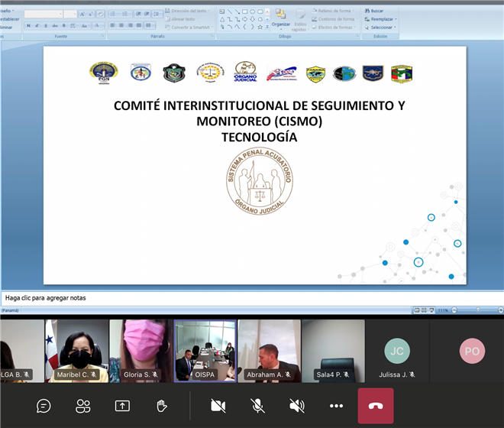This screenshot has width=504, height=428.
Task: Open font color (A) dropdown
Action: 98,25
